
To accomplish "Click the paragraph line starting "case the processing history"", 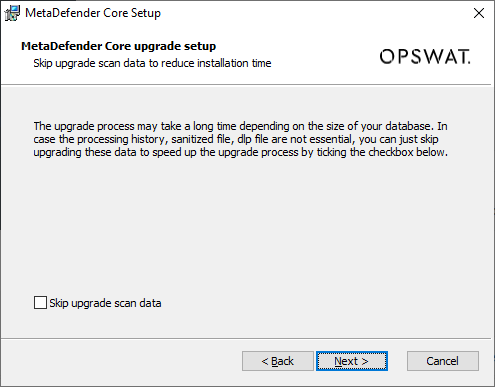I will pos(236,139).
